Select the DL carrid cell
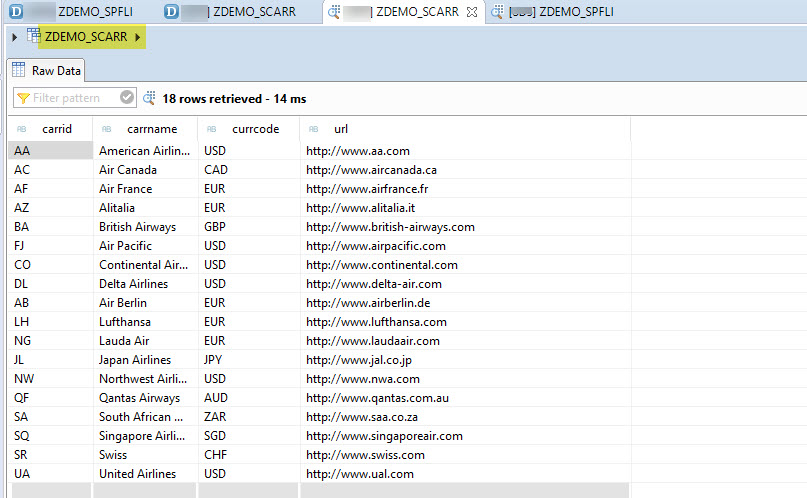The image size is (807, 498). [x=50, y=284]
